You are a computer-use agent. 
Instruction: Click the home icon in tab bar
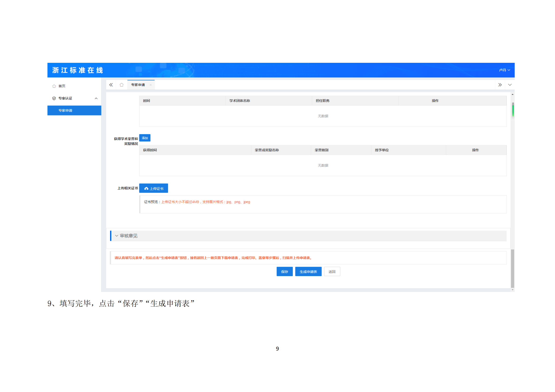click(x=121, y=85)
